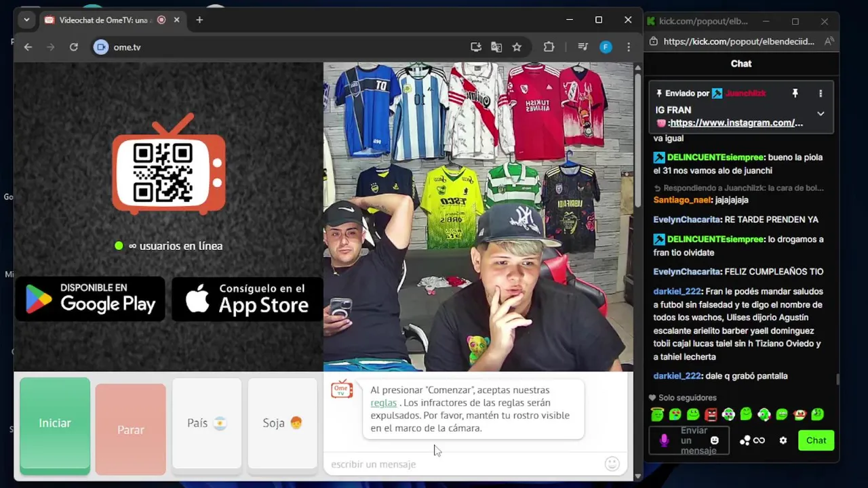Open the media controls icon

click(x=583, y=47)
